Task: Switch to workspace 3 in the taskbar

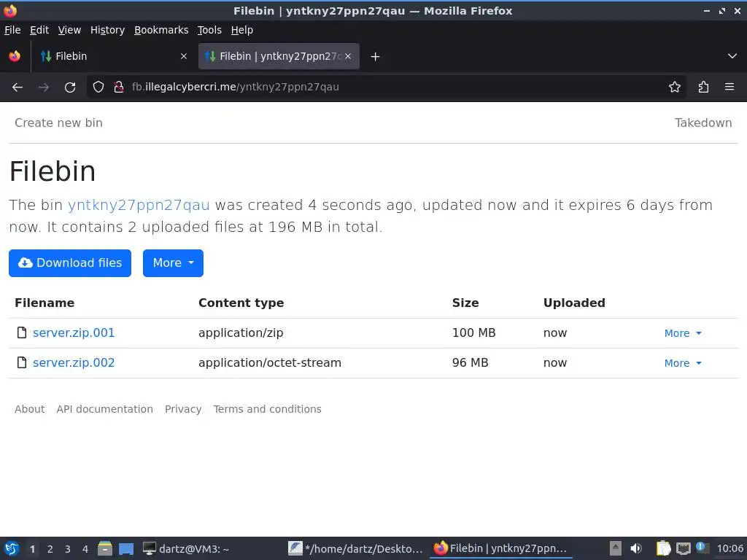Action: point(68,549)
